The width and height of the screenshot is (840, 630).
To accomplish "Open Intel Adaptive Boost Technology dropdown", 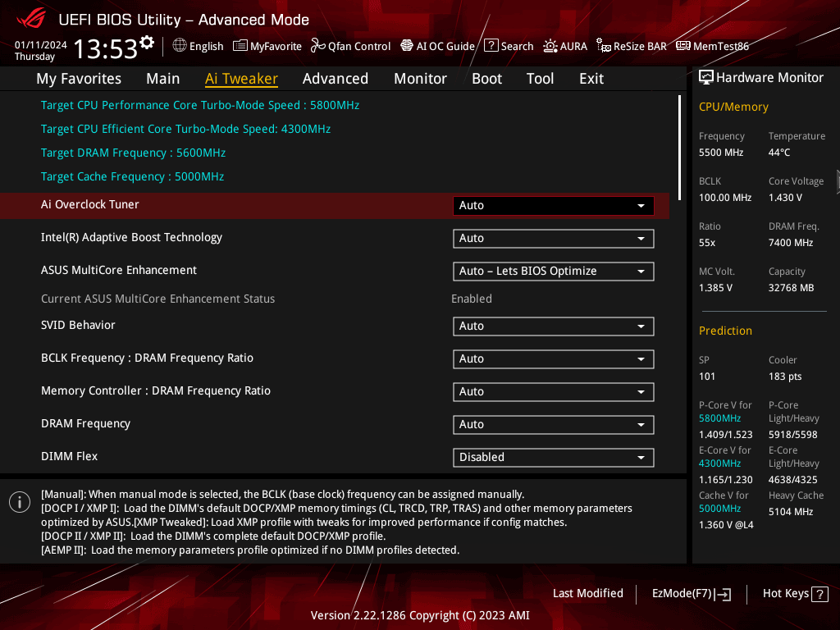I will coord(554,239).
